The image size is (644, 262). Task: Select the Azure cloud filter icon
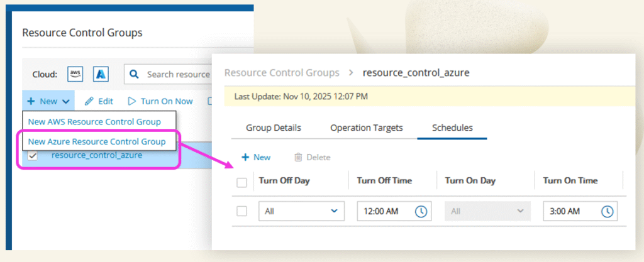(x=101, y=74)
